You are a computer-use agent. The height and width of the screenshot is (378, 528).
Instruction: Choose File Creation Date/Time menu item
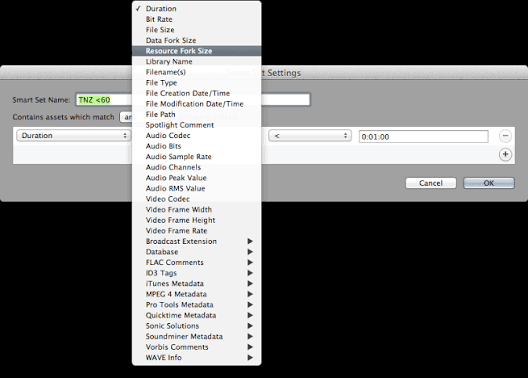point(197,93)
